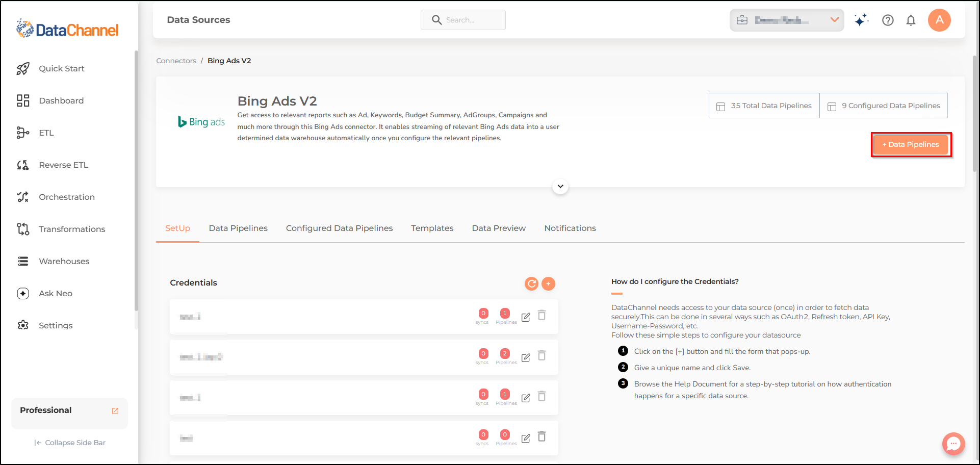
Task: Collapse Side Bar
Action: pos(70,443)
